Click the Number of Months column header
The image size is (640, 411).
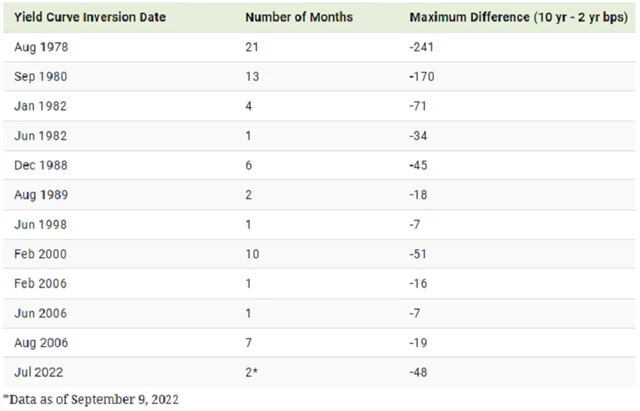point(296,18)
